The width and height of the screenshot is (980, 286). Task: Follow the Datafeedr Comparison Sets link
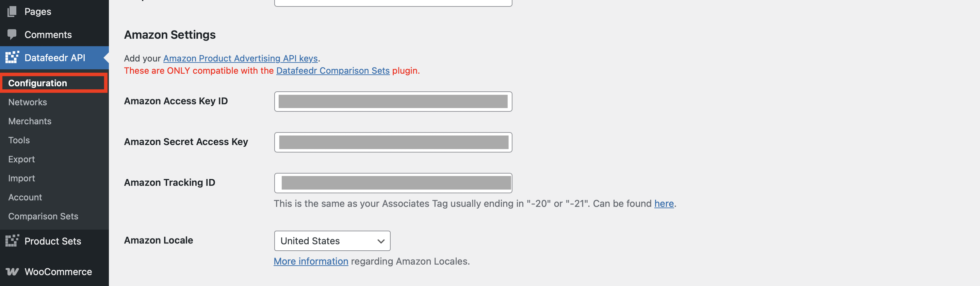coord(333,70)
